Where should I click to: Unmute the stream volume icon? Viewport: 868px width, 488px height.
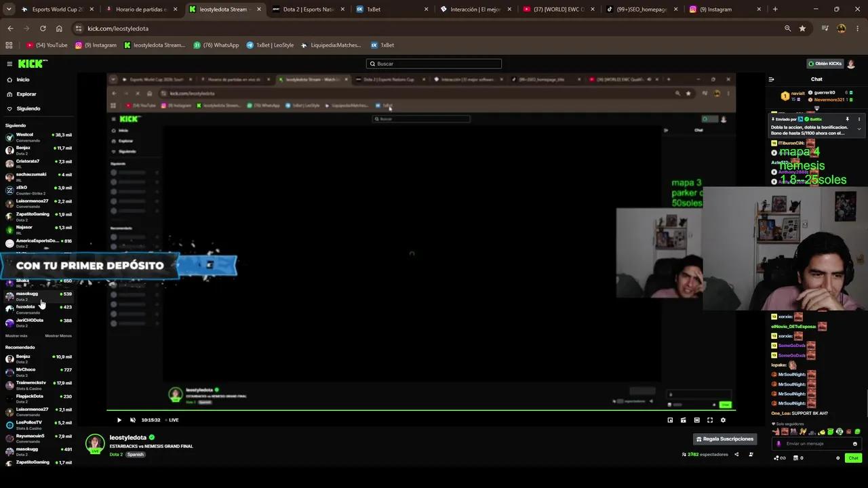point(133,420)
